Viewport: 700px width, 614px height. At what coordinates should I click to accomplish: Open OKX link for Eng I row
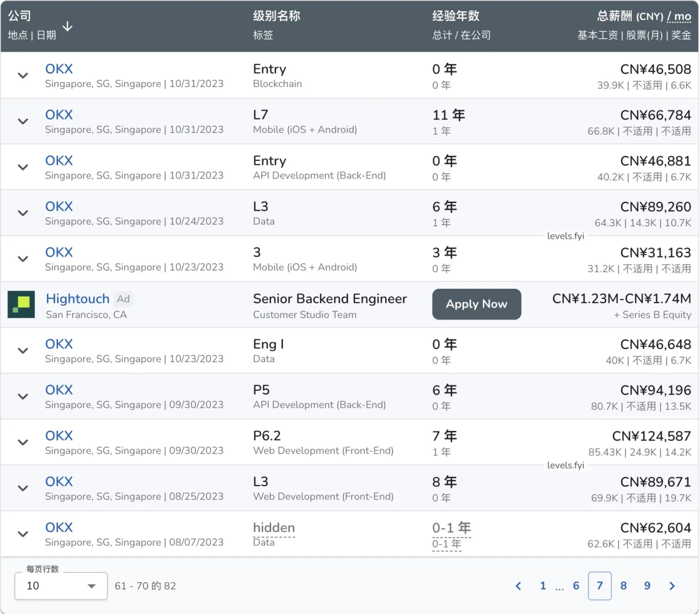point(59,344)
